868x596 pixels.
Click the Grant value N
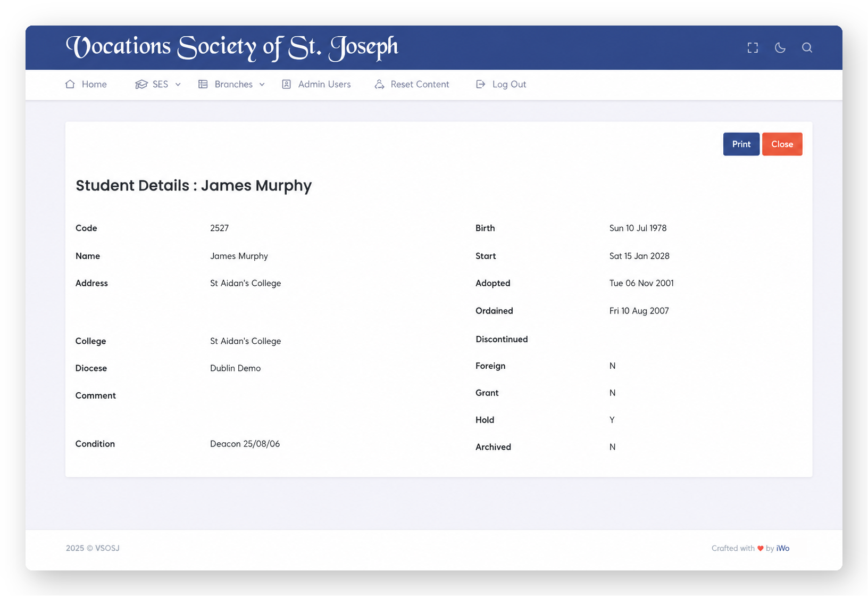click(612, 393)
